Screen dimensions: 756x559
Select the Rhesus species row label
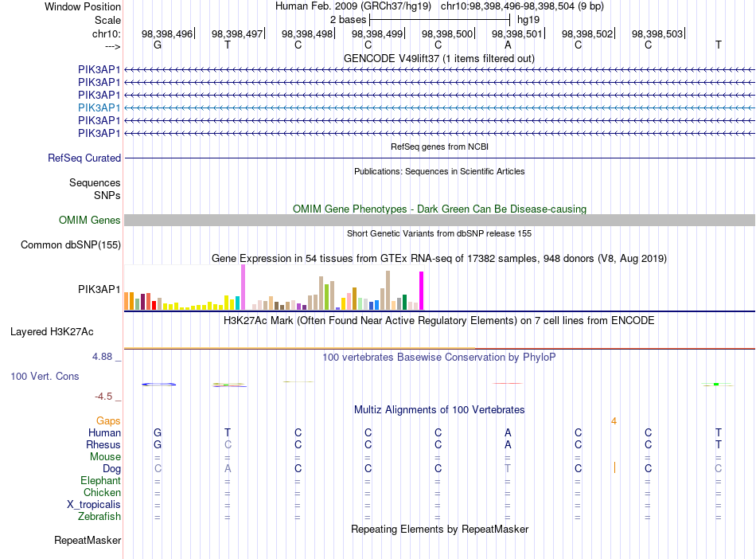pos(103,444)
